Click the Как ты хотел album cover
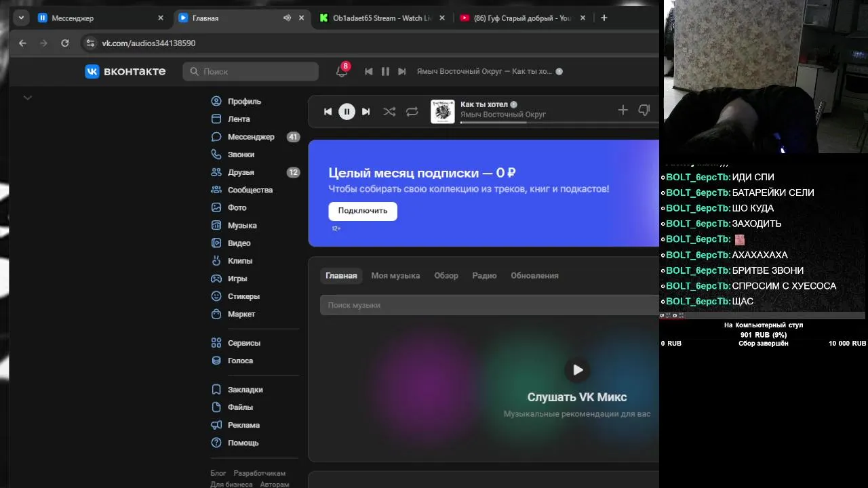 click(443, 112)
